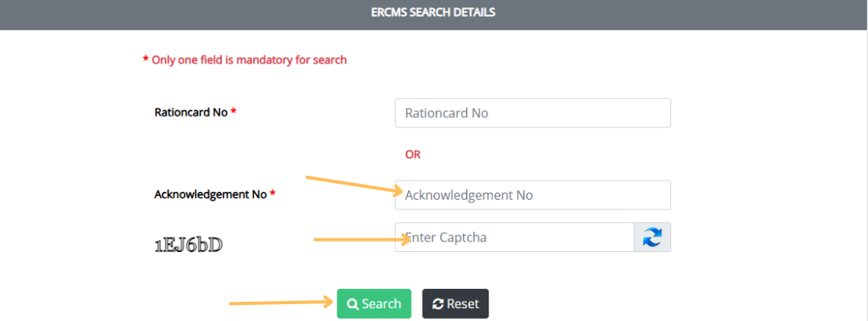This screenshot has height=321, width=868.
Task: Click the orange arrow pointing to Acknowledgement field
Action: 354,185
